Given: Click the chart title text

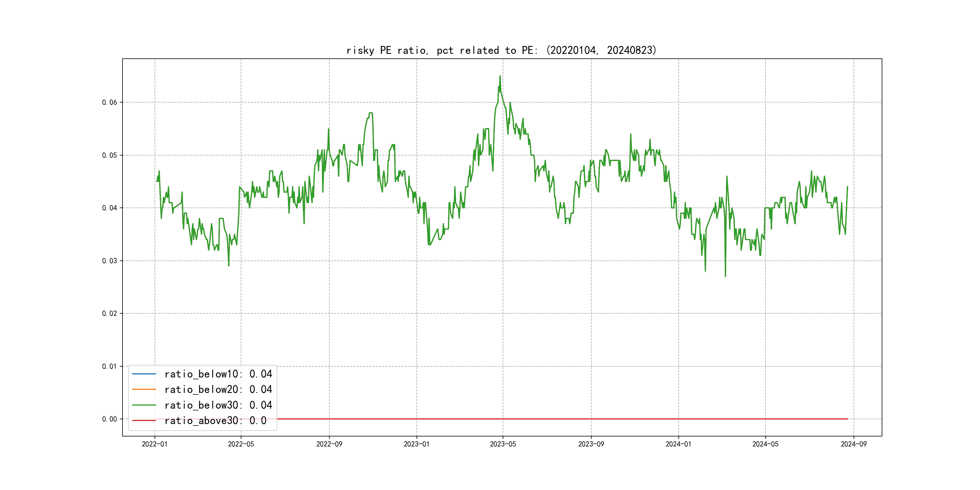Looking at the screenshot, I should pyautogui.click(x=501, y=50).
